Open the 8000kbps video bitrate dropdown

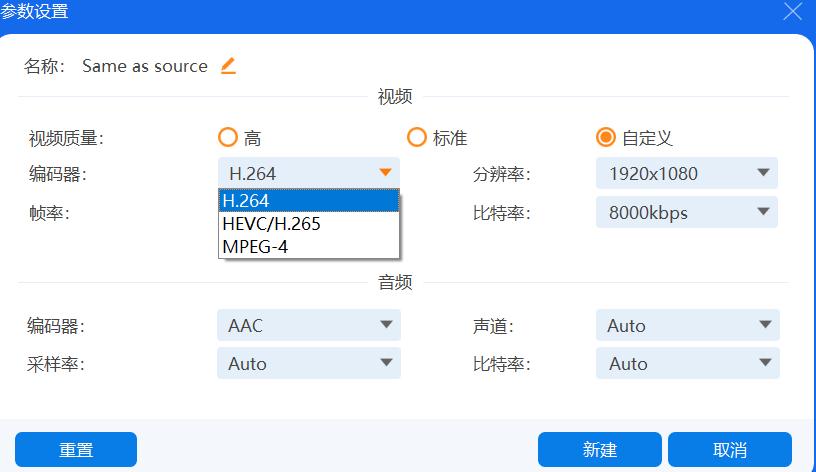tap(686, 212)
